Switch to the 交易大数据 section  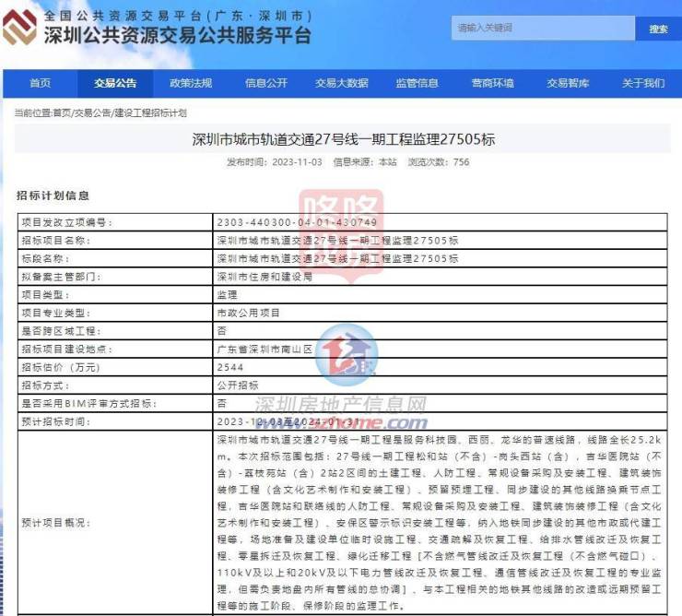[x=342, y=83]
